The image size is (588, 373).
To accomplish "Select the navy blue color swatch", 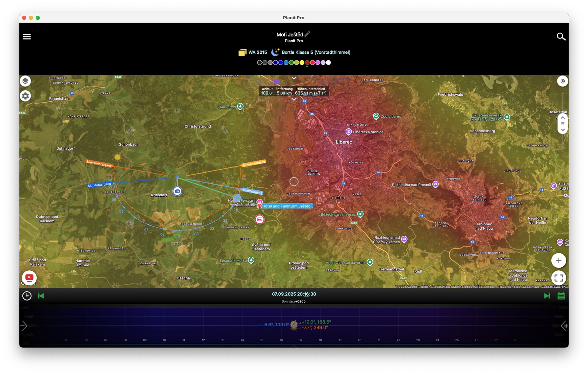I will (x=275, y=62).
